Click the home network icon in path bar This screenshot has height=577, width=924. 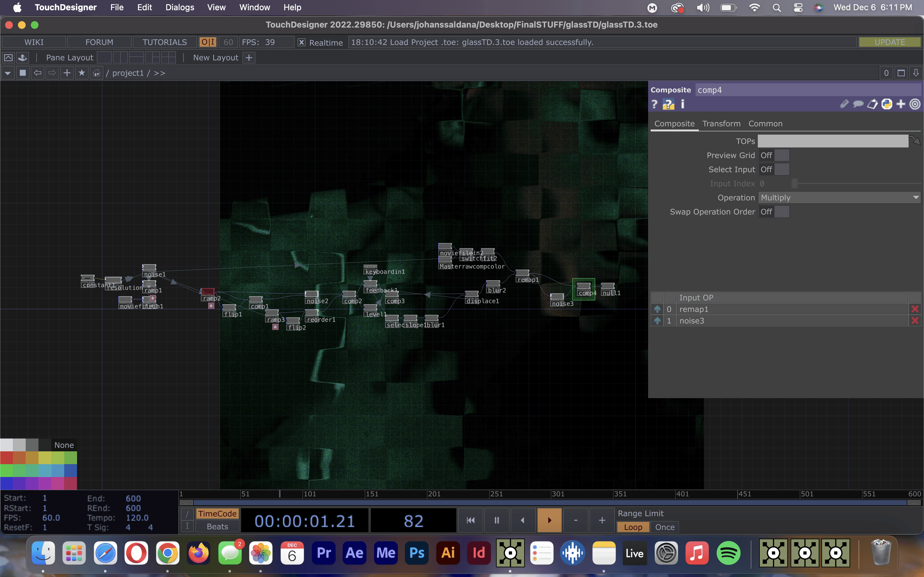[97, 73]
